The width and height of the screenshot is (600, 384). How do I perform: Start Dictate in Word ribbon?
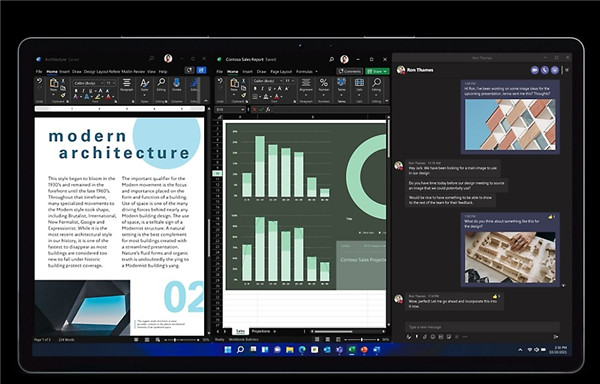[176, 85]
